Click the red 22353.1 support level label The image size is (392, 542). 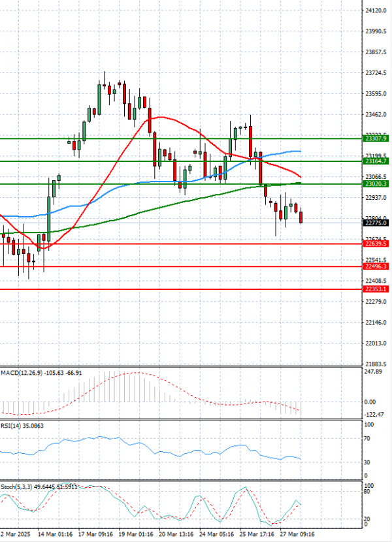point(376,289)
